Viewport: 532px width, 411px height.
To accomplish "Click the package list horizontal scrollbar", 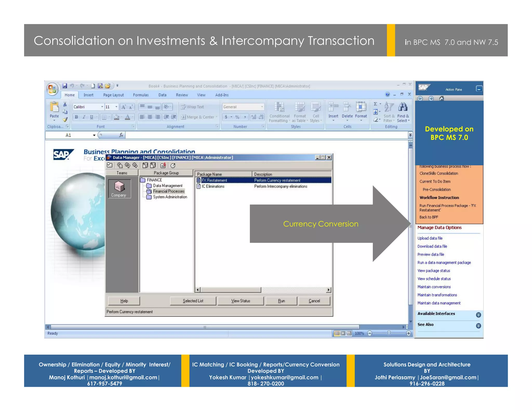I will (263, 290).
